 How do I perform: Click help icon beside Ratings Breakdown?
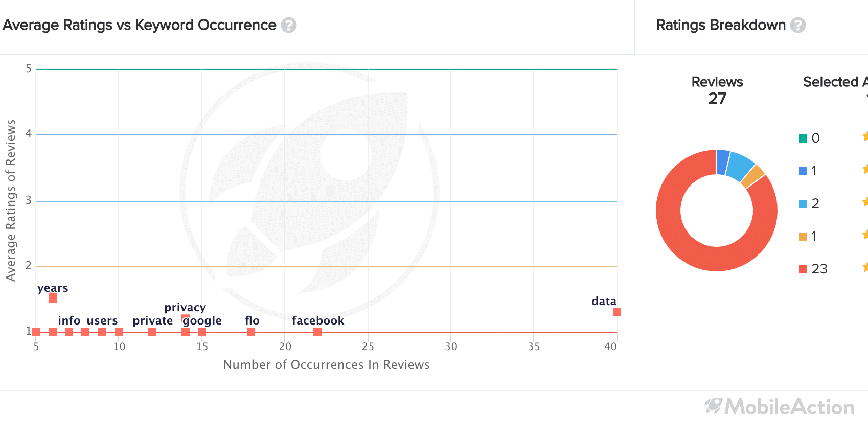798,25
